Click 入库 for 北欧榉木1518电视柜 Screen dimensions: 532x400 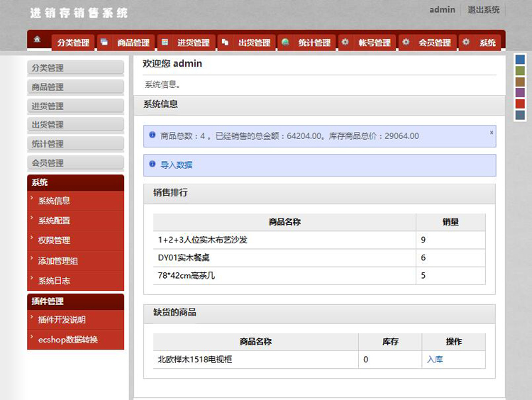click(x=435, y=360)
